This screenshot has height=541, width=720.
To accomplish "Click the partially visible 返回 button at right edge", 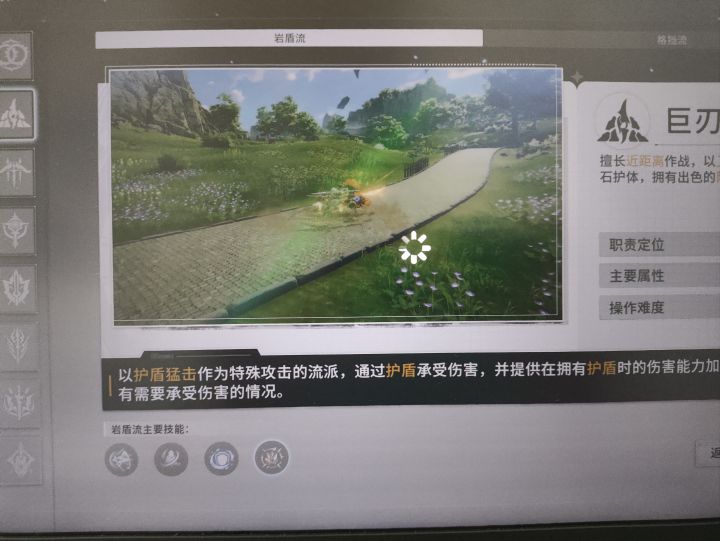I will (708, 453).
